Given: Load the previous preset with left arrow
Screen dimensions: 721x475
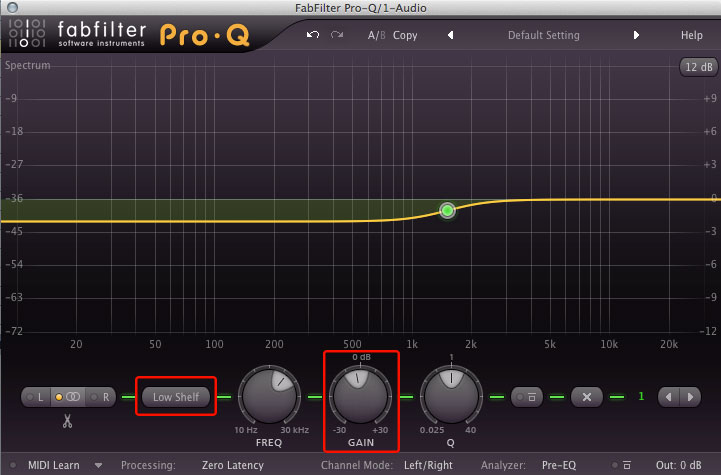Looking at the screenshot, I should (450, 35).
